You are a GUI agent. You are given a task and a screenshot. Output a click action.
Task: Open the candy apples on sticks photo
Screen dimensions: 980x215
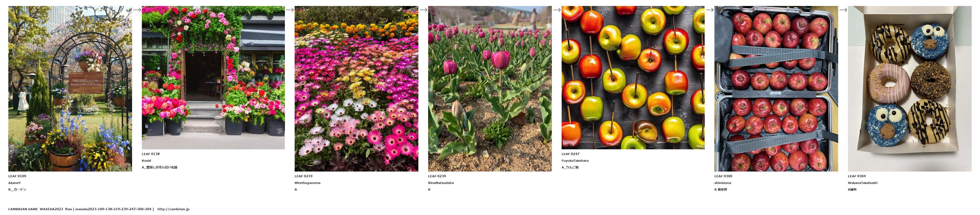coord(633,77)
